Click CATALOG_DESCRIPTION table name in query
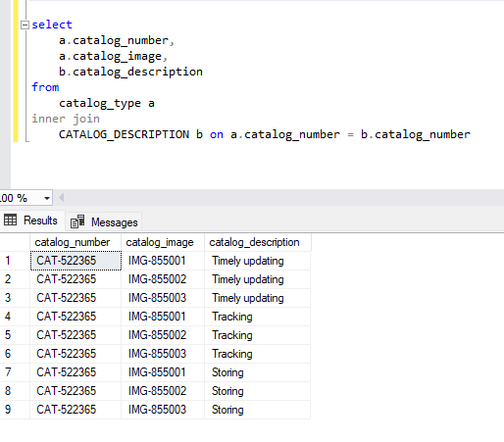The height and width of the screenshot is (442, 504). [x=124, y=134]
